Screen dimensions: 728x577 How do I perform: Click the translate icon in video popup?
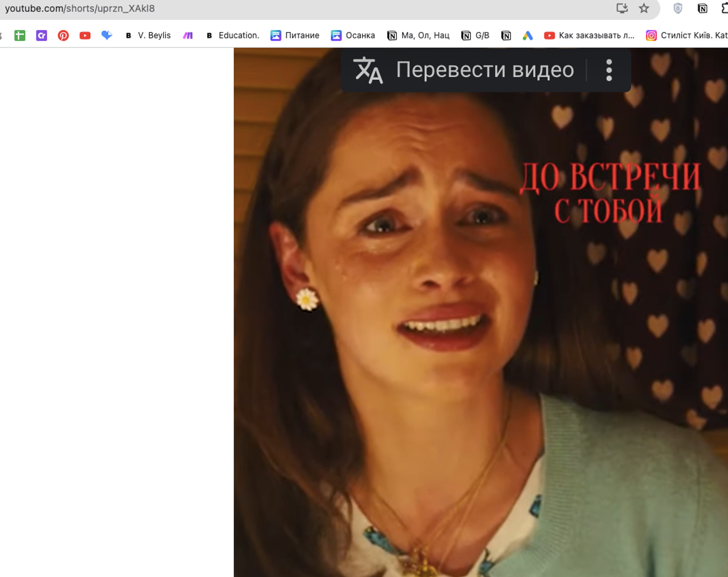click(368, 70)
